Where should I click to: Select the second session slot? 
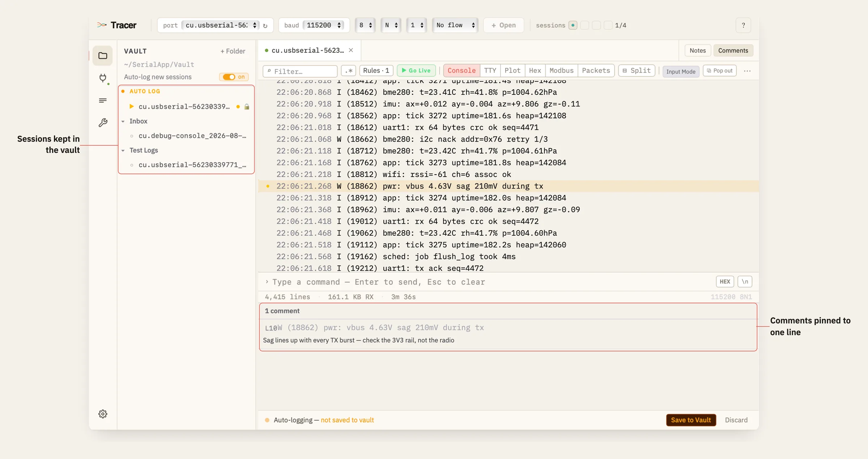pyautogui.click(x=584, y=25)
